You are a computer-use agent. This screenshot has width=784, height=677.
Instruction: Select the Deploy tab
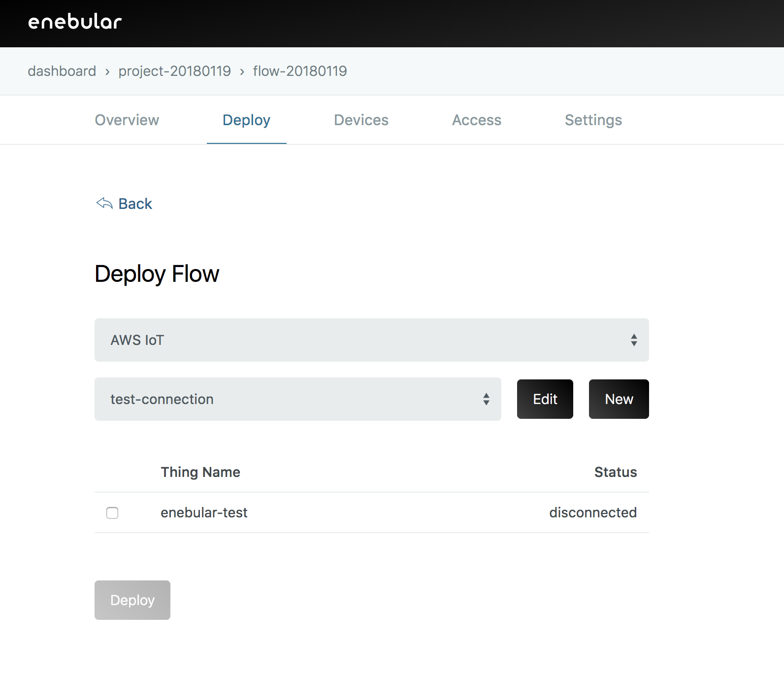coord(246,120)
